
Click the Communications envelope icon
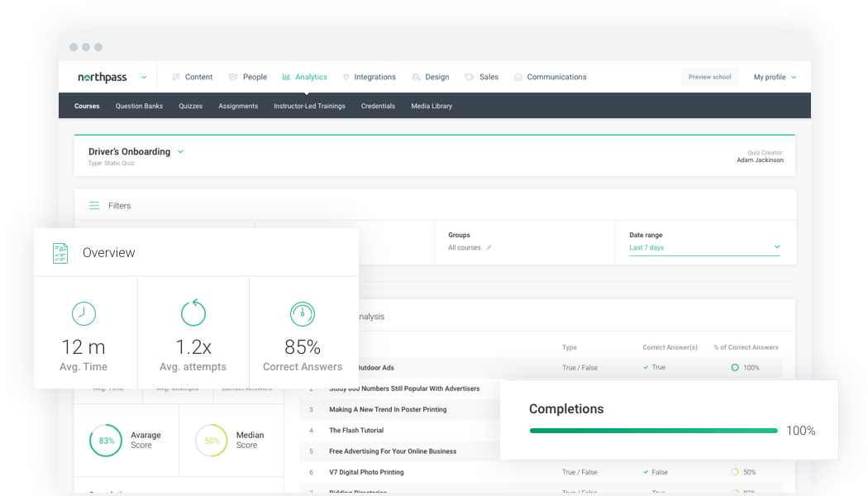(518, 77)
